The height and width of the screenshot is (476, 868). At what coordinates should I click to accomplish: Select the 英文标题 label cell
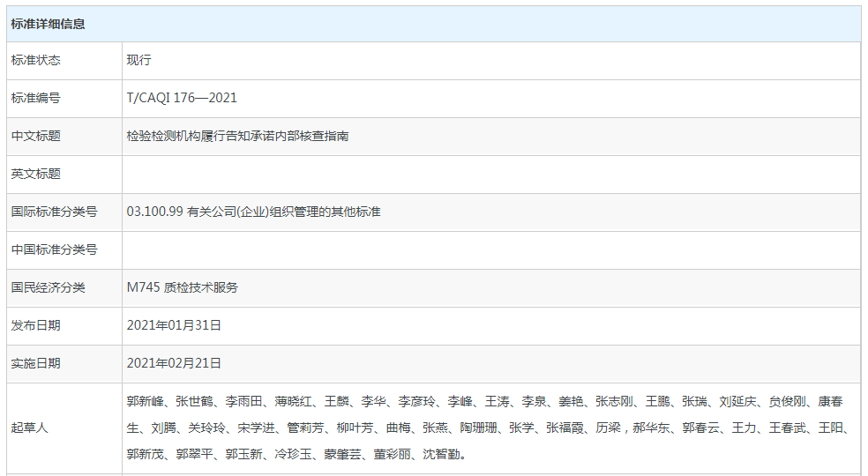pos(64,174)
